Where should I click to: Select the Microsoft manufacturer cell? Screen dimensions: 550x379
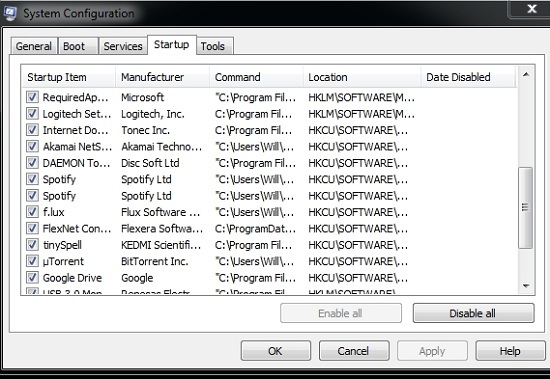coord(142,97)
